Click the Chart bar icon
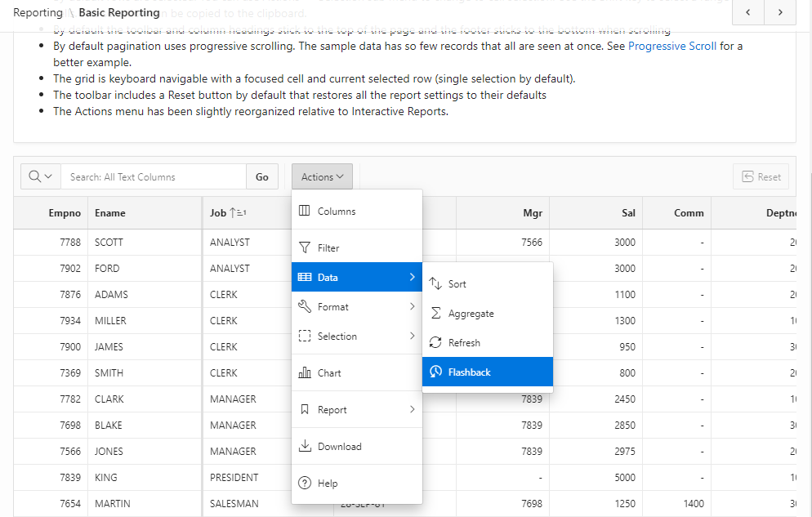The height and width of the screenshot is (517, 812). tap(305, 372)
